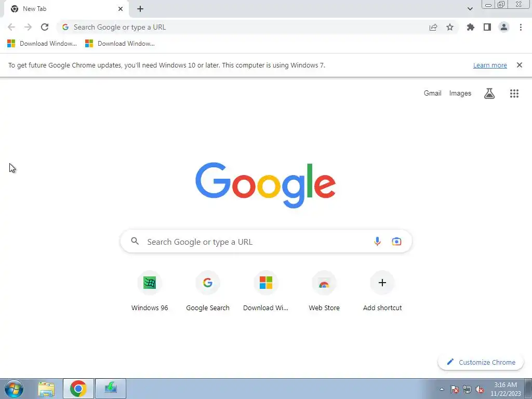Open the Download Wi... shortcut
Image resolution: width=532 pixels, height=399 pixels.
coord(266,291)
